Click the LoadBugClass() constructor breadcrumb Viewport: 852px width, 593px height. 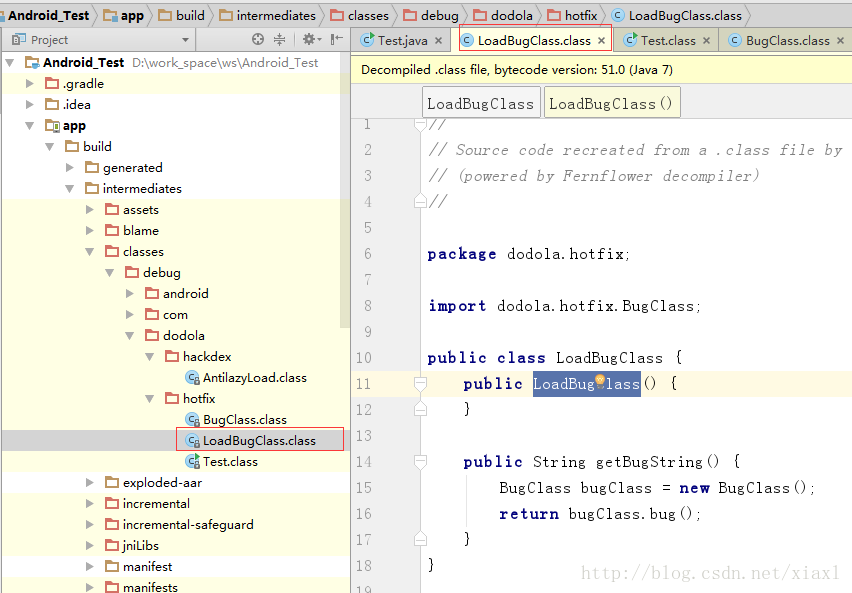[611, 103]
